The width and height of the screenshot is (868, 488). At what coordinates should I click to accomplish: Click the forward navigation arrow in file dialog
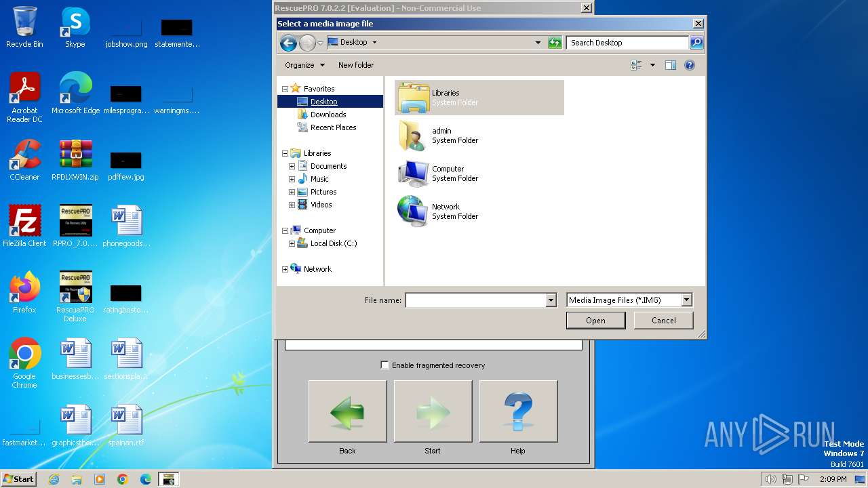[307, 43]
